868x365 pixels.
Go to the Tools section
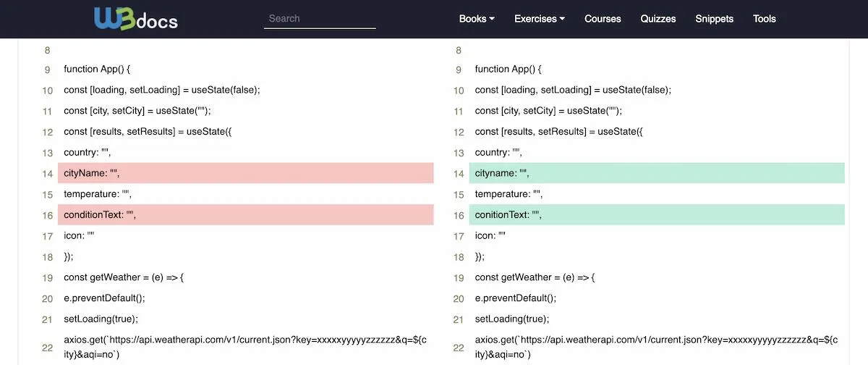pyautogui.click(x=764, y=19)
